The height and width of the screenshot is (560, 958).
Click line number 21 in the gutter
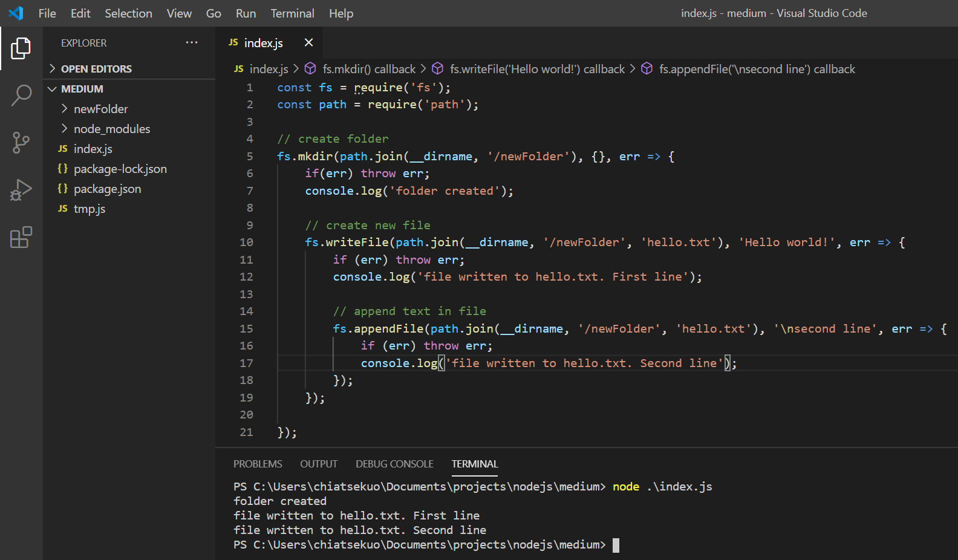pos(246,432)
